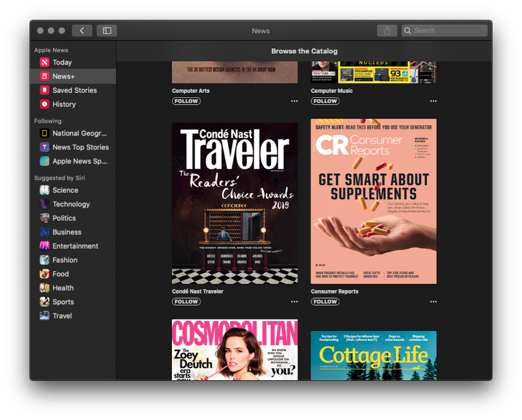The width and height of the screenshot is (522, 420).
Task: Click the Apple News Sp... label
Action: coord(80,161)
